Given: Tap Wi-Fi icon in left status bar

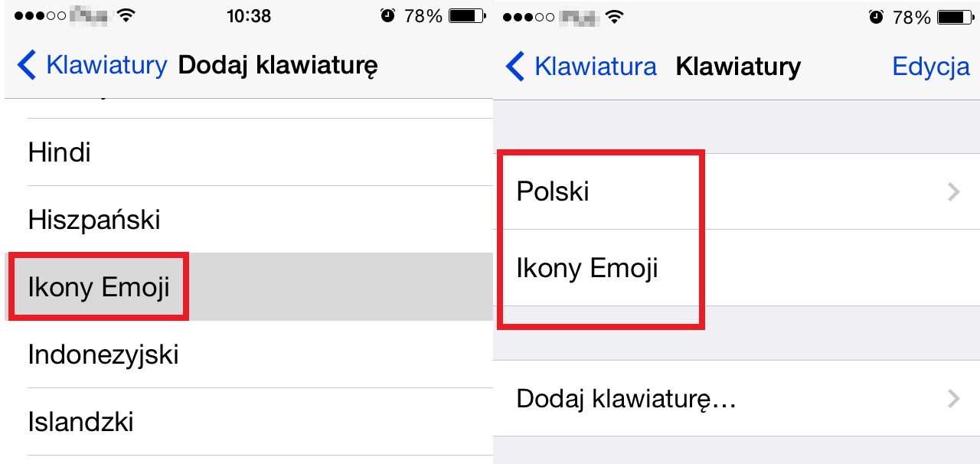Looking at the screenshot, I should click(126, 15).
